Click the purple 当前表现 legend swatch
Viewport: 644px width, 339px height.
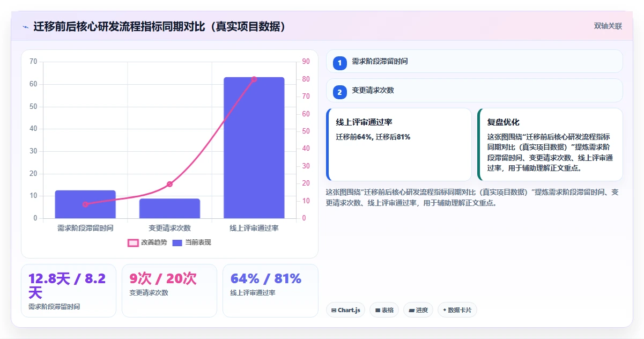tap(177, 243)
